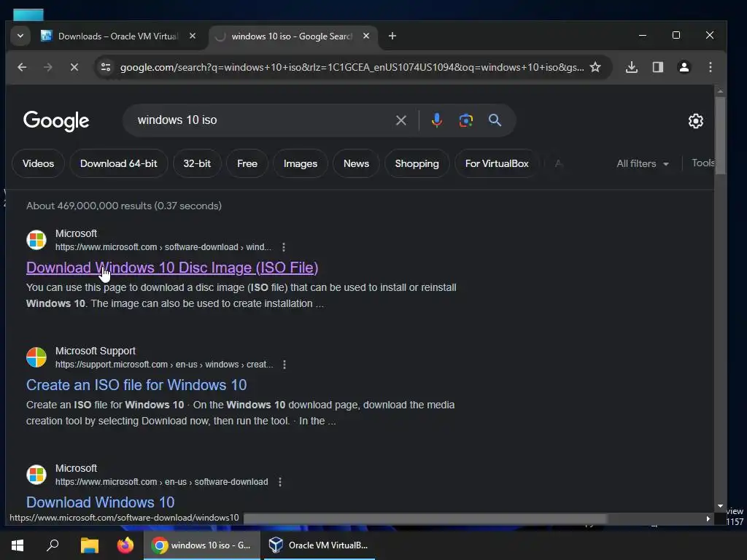Click the horizontal scrollbar right arrow
Screen dimensions: 747x560
click(x=708, y=518)
